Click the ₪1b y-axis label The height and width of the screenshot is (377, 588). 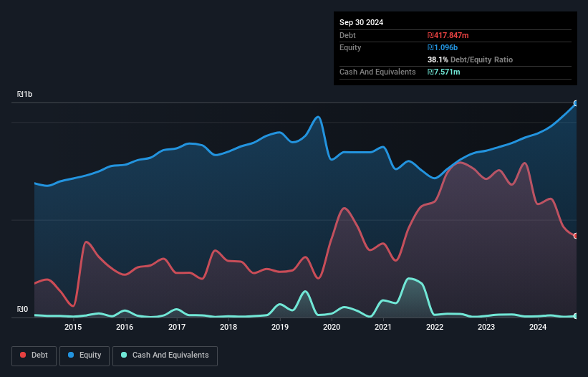point(25,95)
